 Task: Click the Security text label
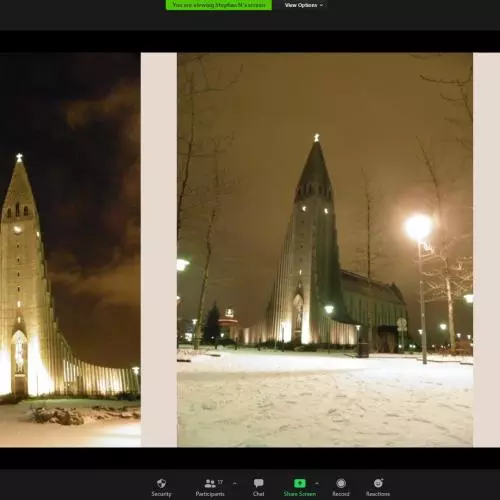(161, 494)
